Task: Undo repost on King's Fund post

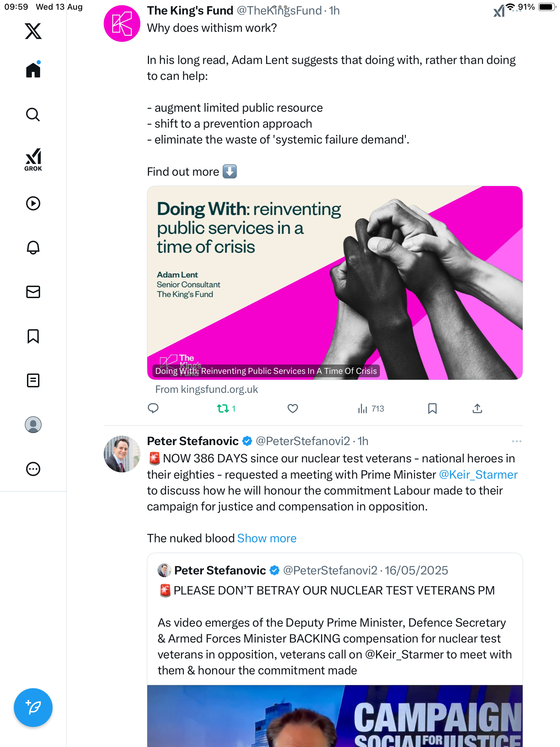Action: coord(223,409)
